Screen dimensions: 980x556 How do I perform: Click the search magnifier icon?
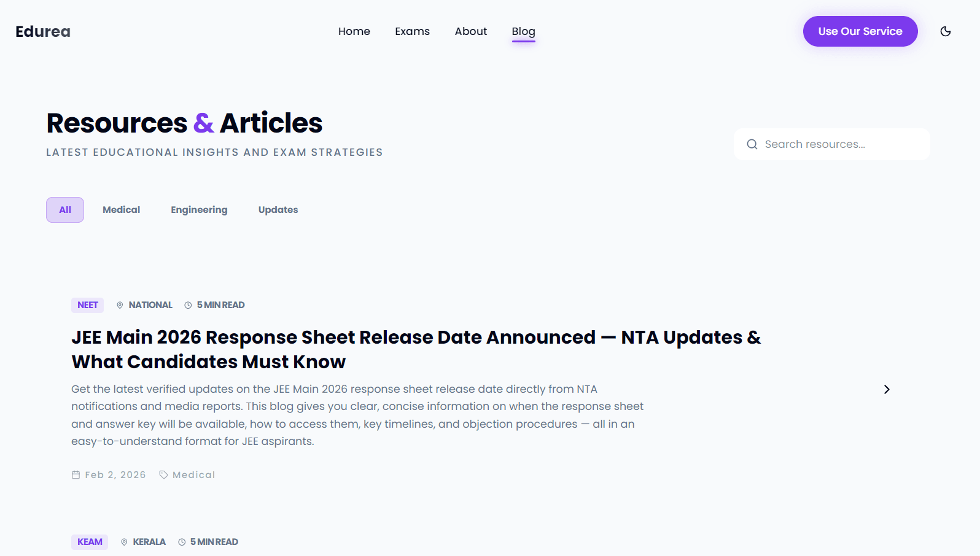point(752,144)
